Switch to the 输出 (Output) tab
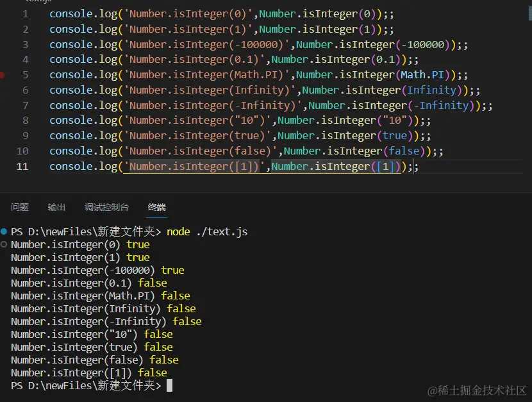532x402 pixels. [x=56, y=207]
